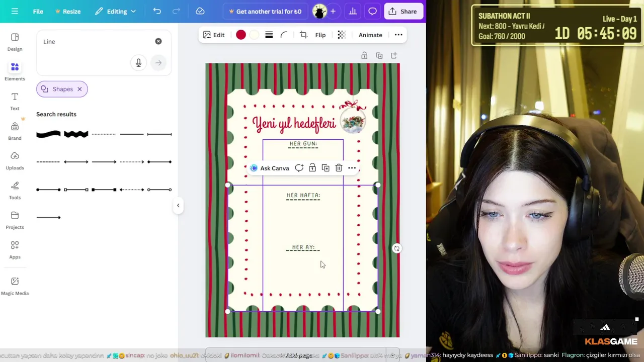
Task: Select the HER HAFTA text
Action: (303, 195)
